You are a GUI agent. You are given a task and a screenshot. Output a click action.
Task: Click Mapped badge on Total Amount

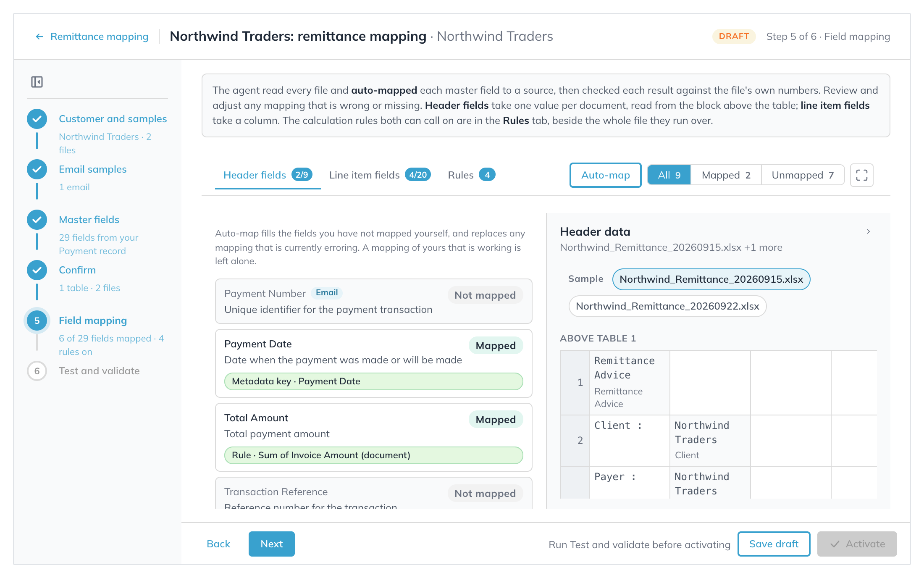(x=496, y=420)
